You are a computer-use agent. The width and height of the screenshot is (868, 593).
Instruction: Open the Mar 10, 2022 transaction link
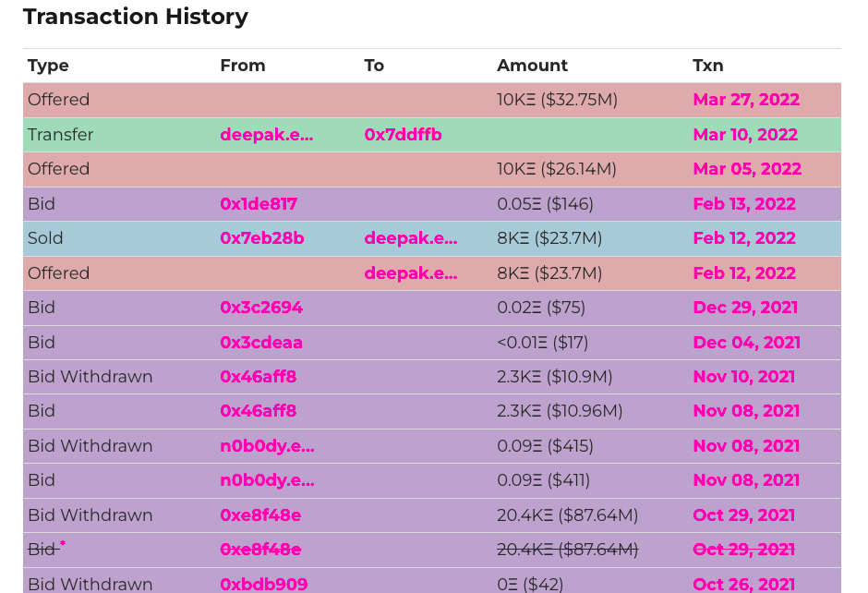tap(745, 135)
